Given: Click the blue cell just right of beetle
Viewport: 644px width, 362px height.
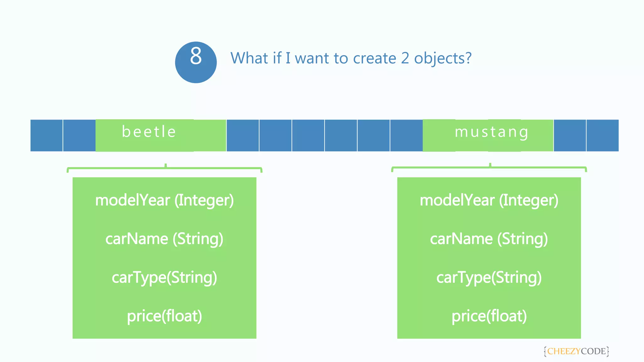Looking at the screenshot, I should 243,135.
